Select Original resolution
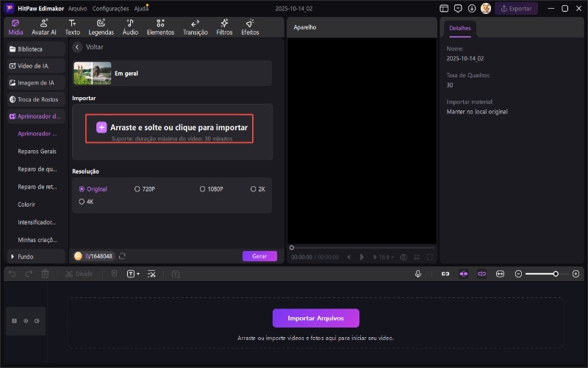The image size is (588, 368). point(93,189)
